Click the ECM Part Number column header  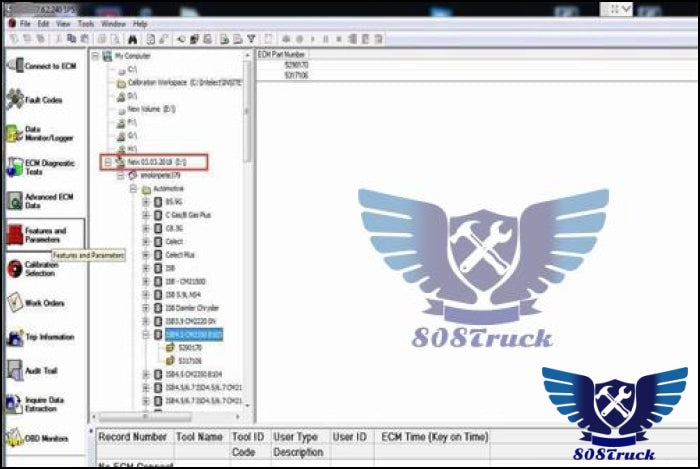[x=282, y=54]
